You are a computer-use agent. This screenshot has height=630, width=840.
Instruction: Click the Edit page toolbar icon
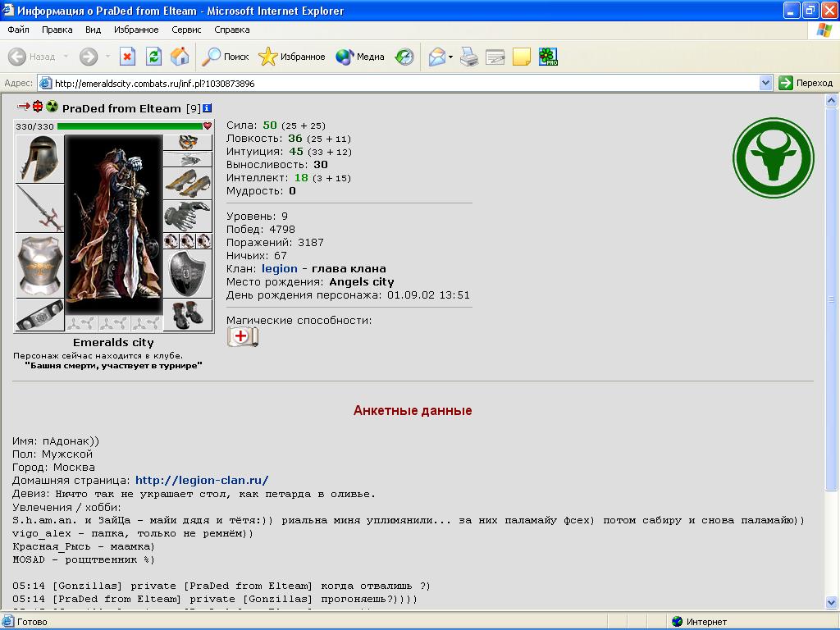pos(495,57)
